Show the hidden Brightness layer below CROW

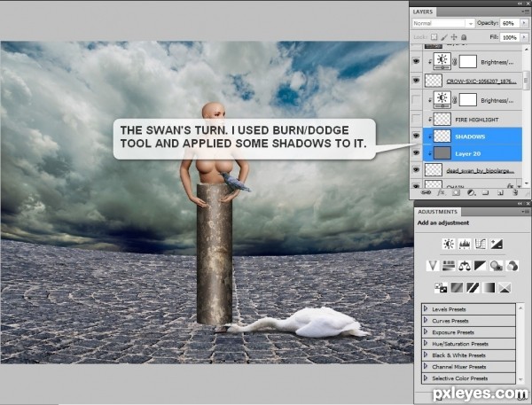point(417,100)
